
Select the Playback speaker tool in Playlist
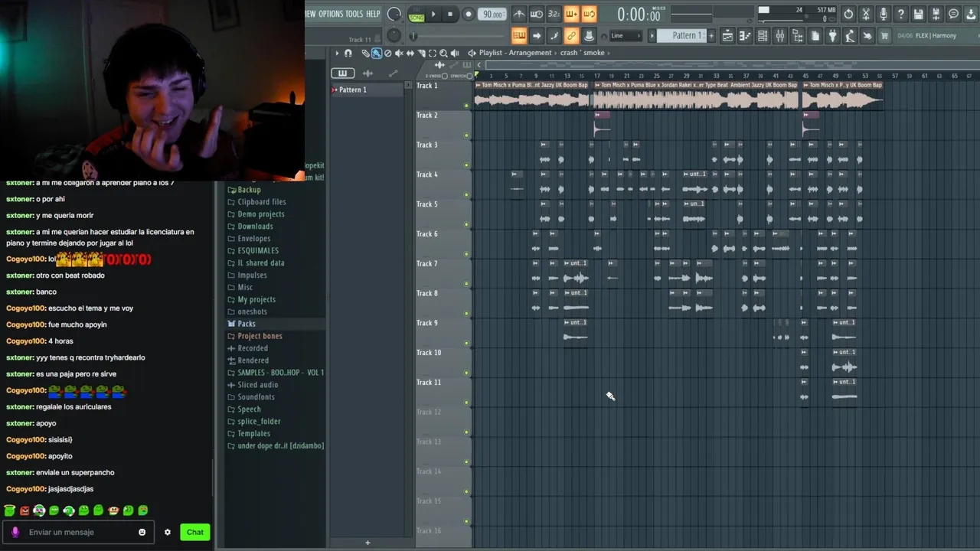455,53
